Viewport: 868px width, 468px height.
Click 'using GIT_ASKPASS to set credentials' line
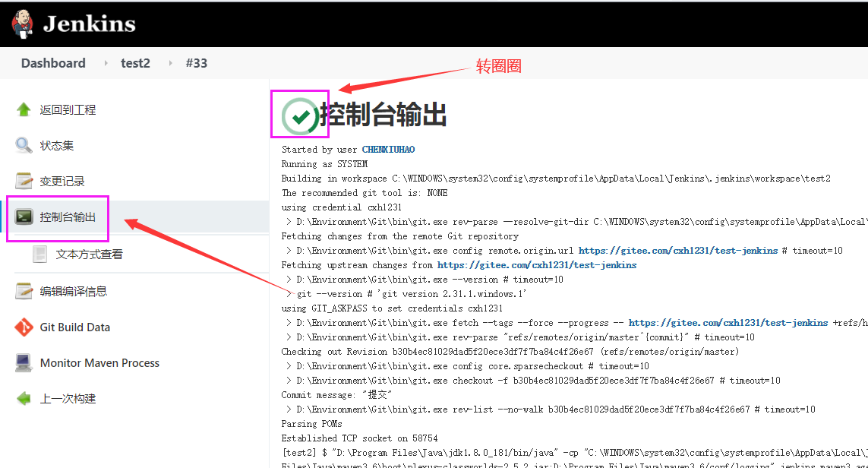[392, 308]
